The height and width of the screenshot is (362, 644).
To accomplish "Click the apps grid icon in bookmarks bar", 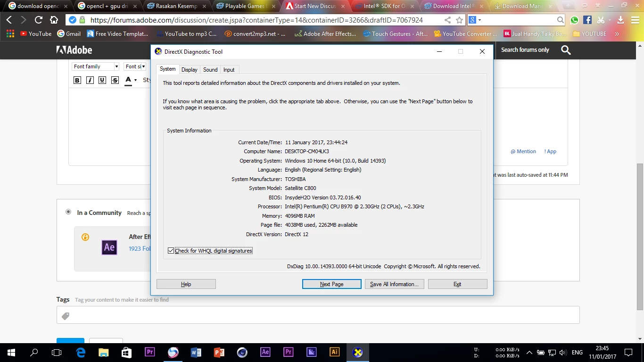I will pyautogui.click(x=10, y=34).
